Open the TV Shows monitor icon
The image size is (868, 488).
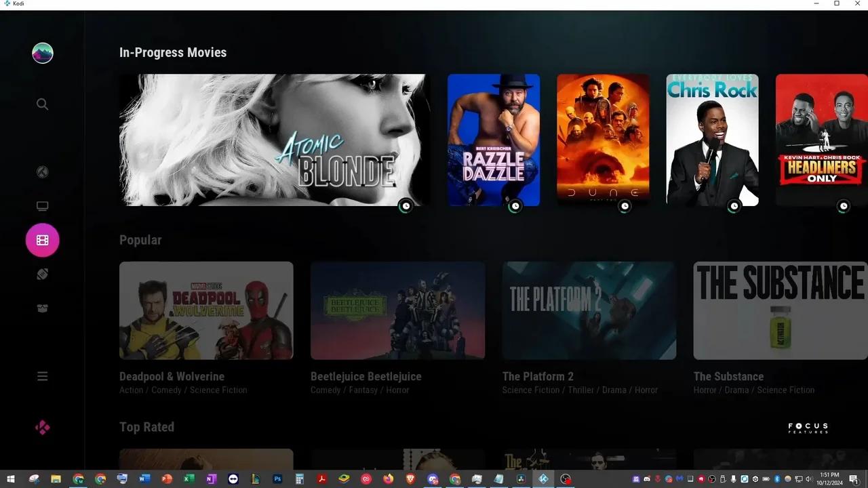tap(42, 206)
